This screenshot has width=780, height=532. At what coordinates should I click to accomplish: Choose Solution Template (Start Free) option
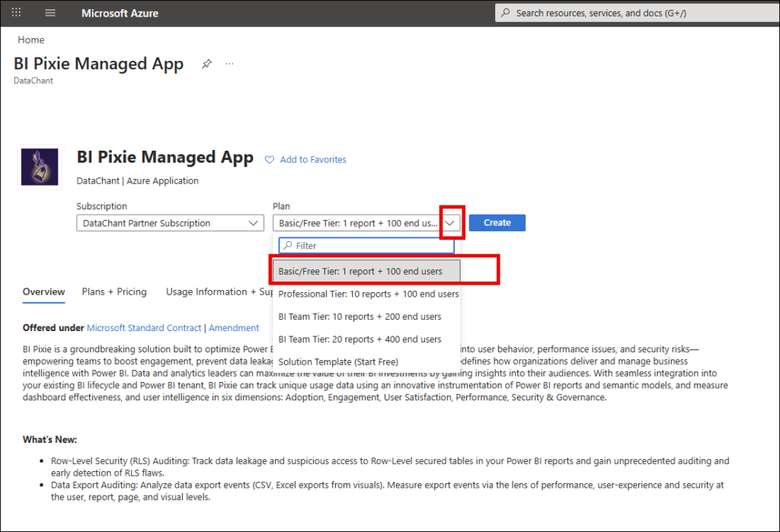(338, 362)
